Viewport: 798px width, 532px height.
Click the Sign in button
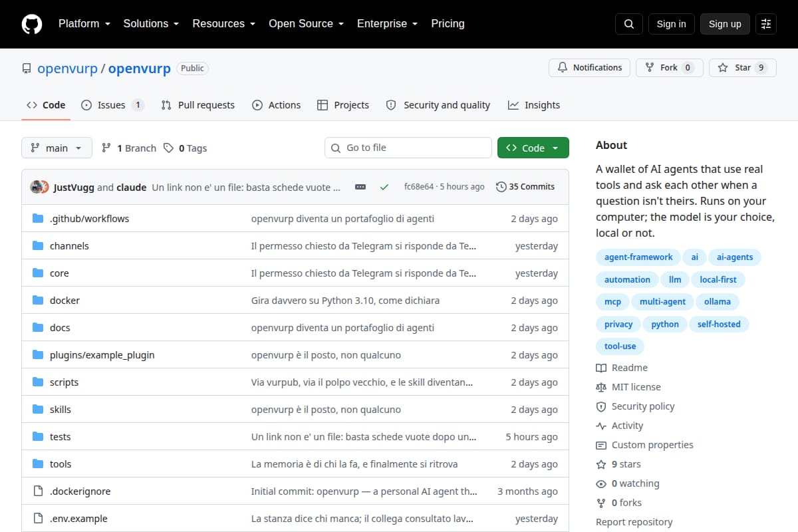point(671,24)
